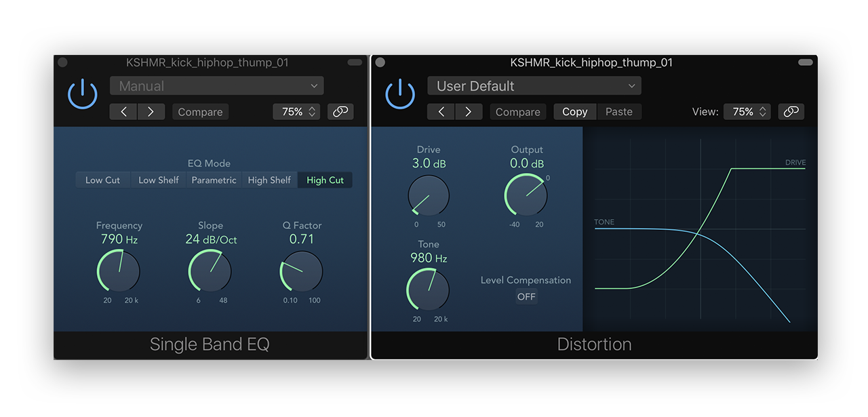This screenshot has width=868, height=417.
Task: Select Parametric EQ mode
Action: [x=214, y=180]
